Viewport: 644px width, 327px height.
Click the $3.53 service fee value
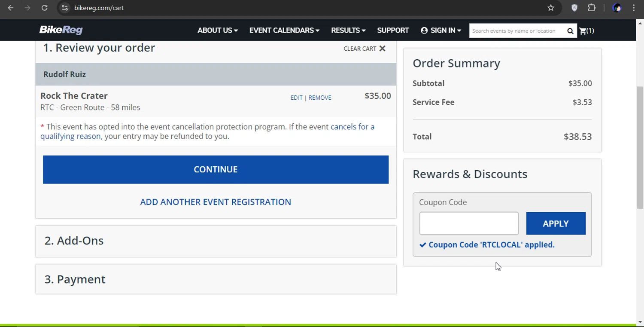pyautogui.click(x=582, y=102)
